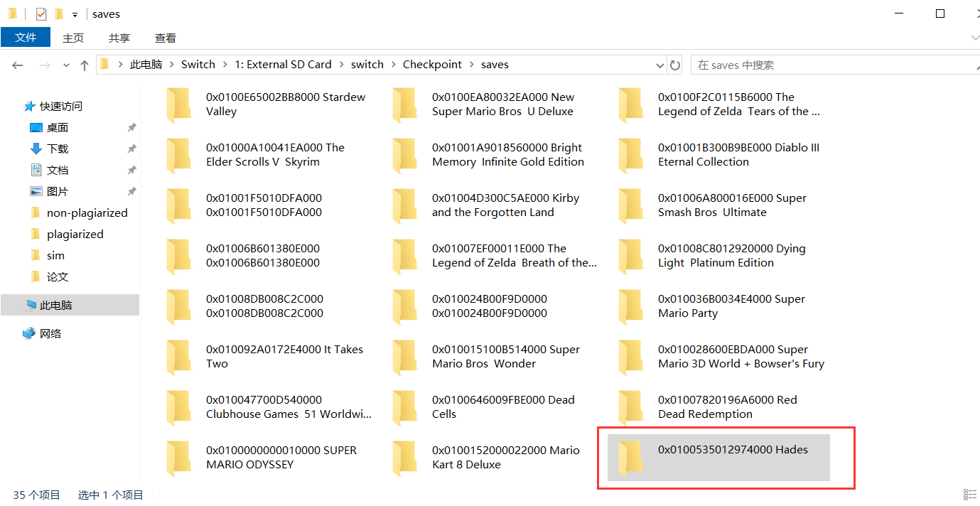This screenshot has width=980, height=506.
Task: Select Bright Memory Infinite Gold Edition folder icon
Action: 404,156
